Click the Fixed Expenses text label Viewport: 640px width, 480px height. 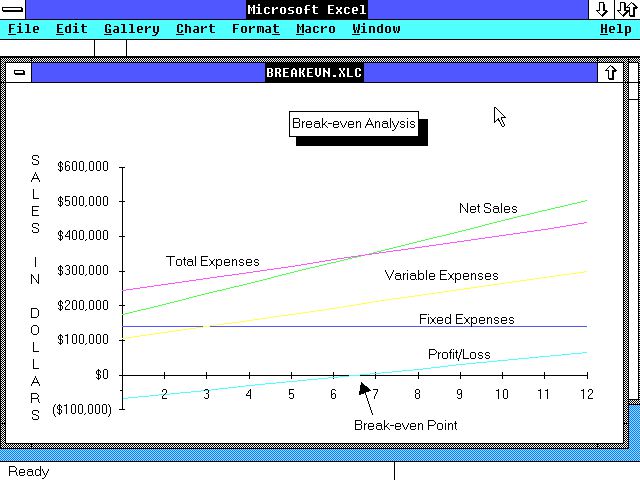click(x=466, y=319)
